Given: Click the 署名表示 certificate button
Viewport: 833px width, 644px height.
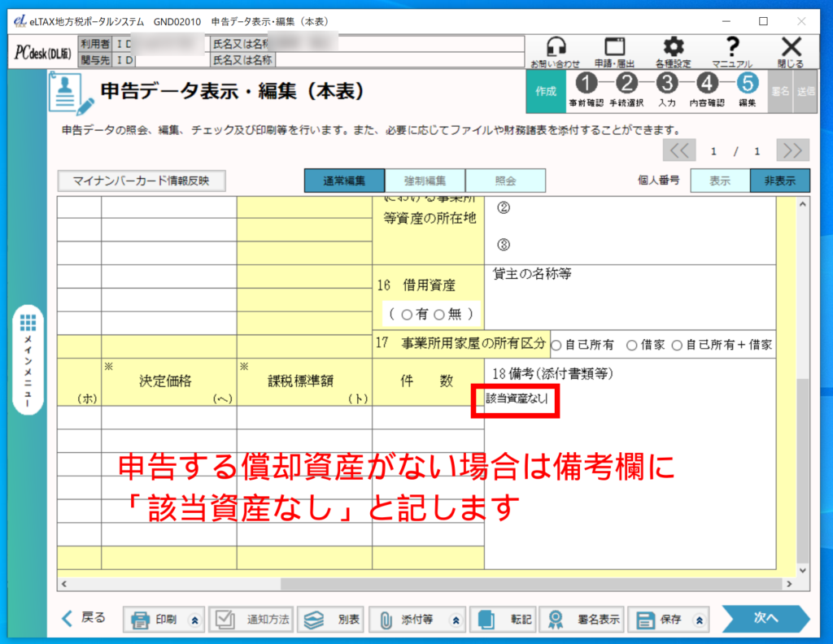Looking at the screenshot, I should pyautogui.click(x=584, y=620).
